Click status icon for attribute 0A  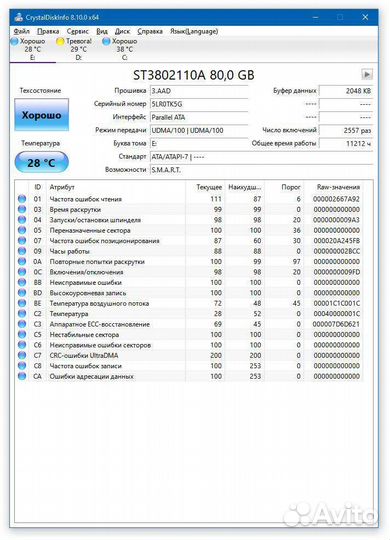tap(22, 261)
